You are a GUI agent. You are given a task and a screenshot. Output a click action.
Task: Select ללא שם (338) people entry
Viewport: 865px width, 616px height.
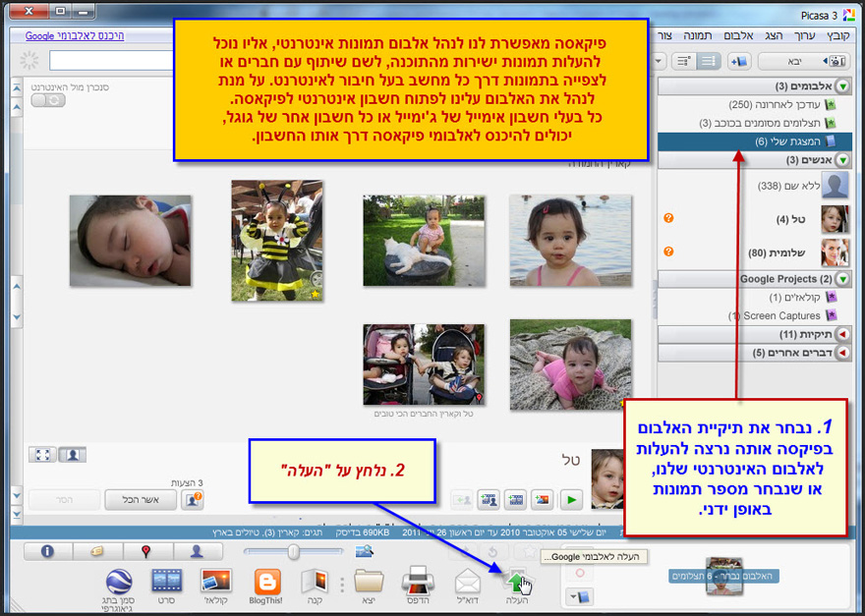pyautogui.click(x=755, y=186)
